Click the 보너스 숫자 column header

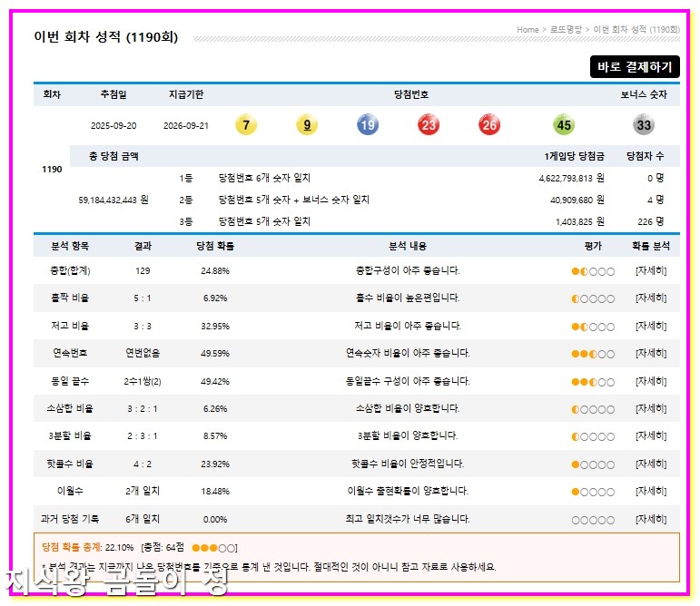[644, 94]
